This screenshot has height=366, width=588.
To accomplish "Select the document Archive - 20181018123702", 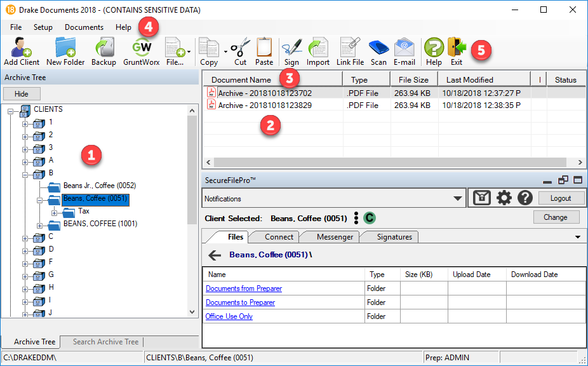I will tap(265, 93).
